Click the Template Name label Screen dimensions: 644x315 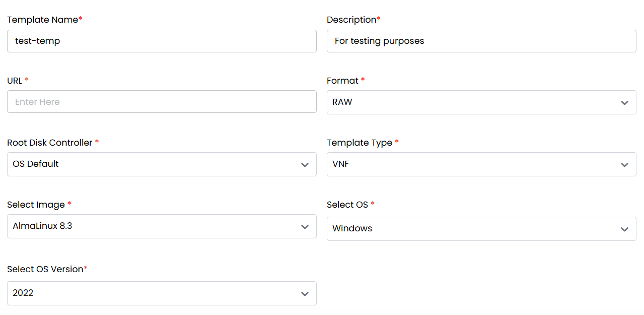coord(42,20)
